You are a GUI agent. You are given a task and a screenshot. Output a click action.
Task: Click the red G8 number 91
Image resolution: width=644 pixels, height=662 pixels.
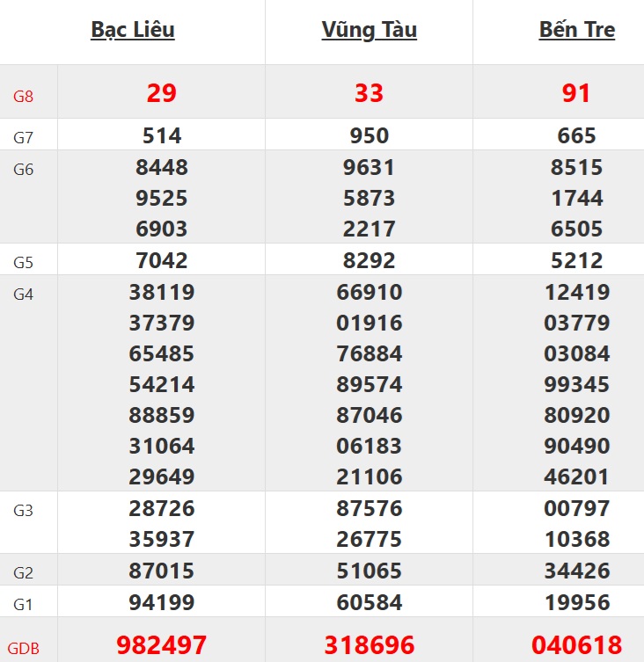pos(576,93)
